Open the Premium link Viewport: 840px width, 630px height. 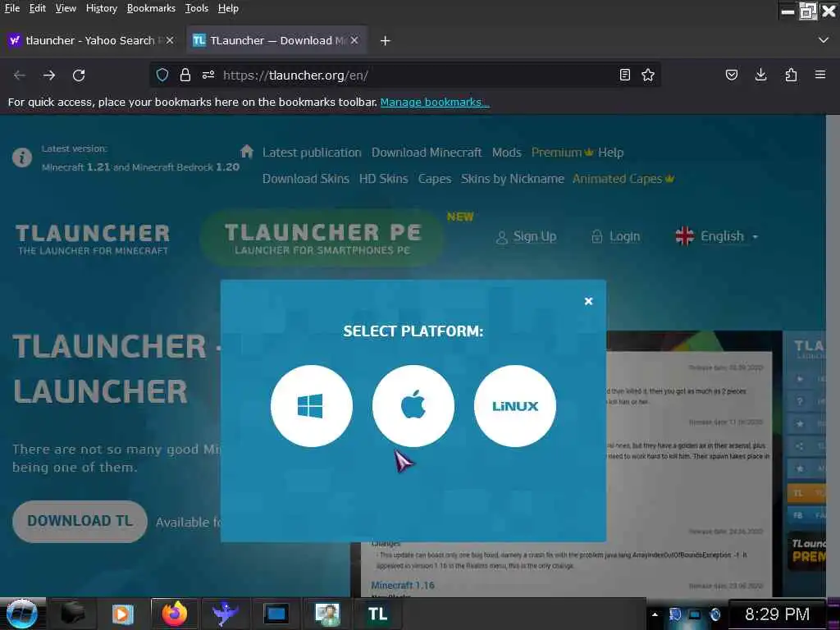(x=562, y=153)
